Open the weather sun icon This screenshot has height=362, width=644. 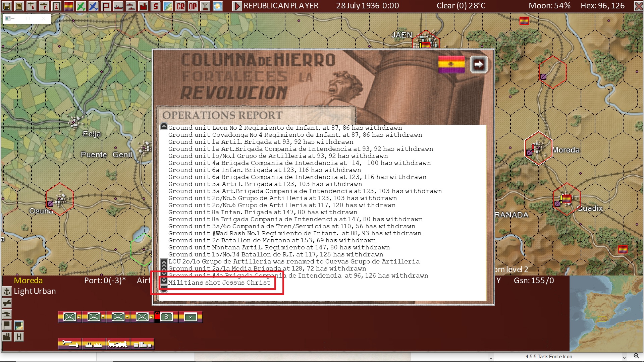click(218, 6)
